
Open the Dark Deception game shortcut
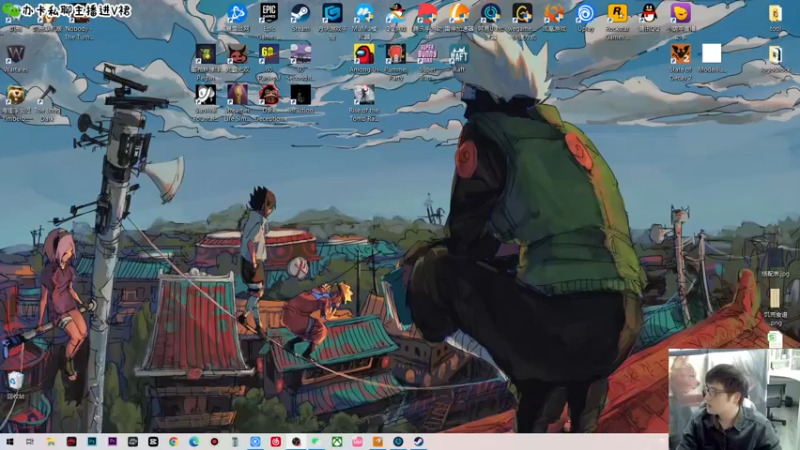[269, 95]
